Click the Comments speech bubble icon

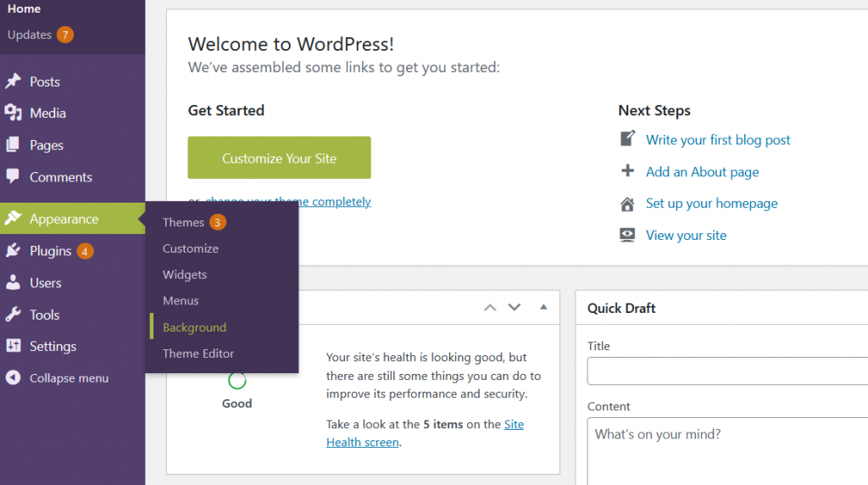pos(13,176)
